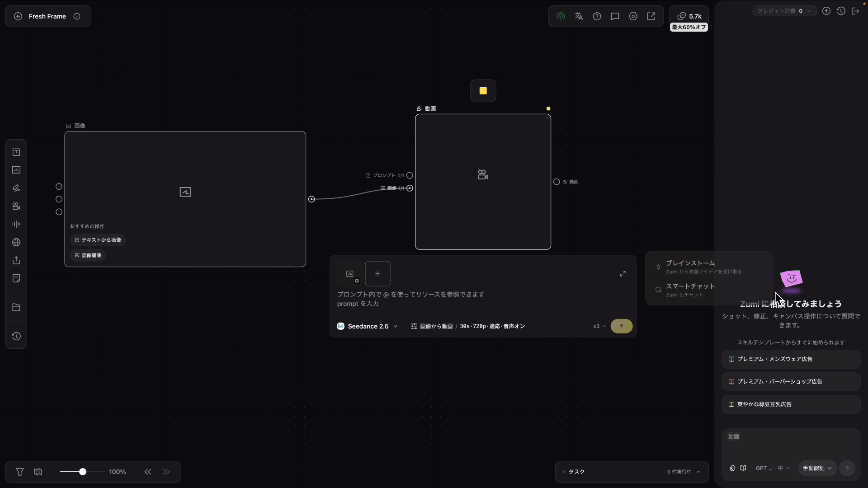
Task: Open the globe tool in left sidebar
Action: coord(16,242)
